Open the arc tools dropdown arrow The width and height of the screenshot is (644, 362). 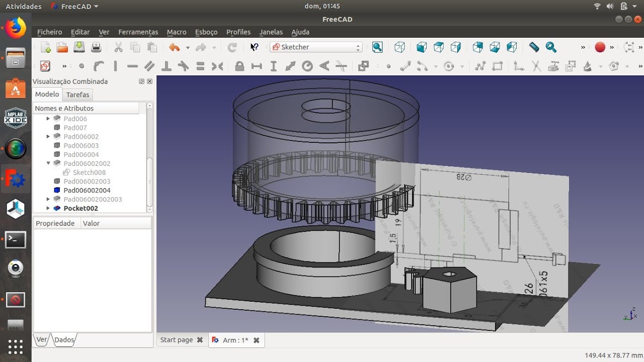coord(435,66)
